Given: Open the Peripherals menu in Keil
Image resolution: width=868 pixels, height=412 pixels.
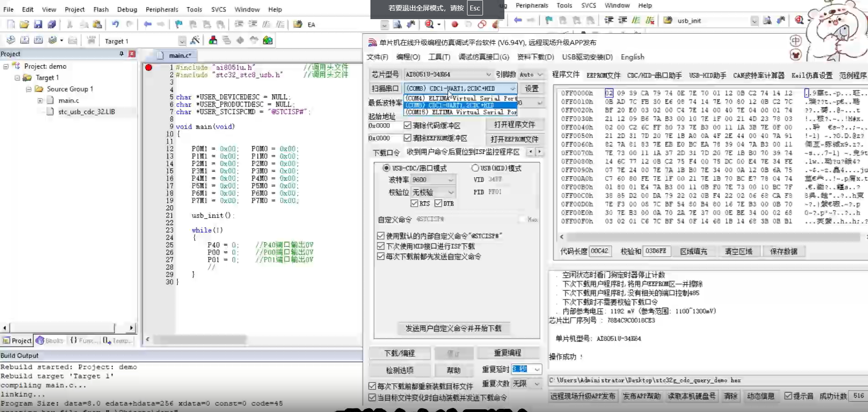Looking at the screenshot, I should coord(162,9).
